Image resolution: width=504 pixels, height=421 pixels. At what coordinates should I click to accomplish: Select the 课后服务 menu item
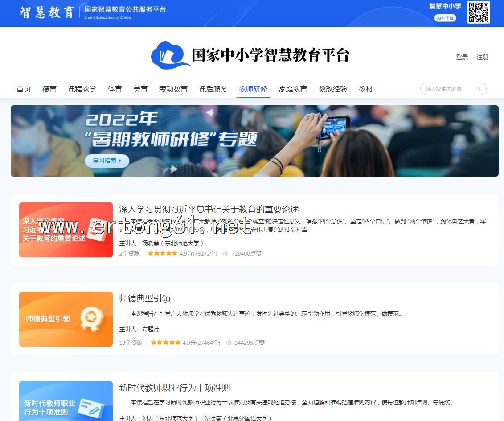click(x=213, y=89)
